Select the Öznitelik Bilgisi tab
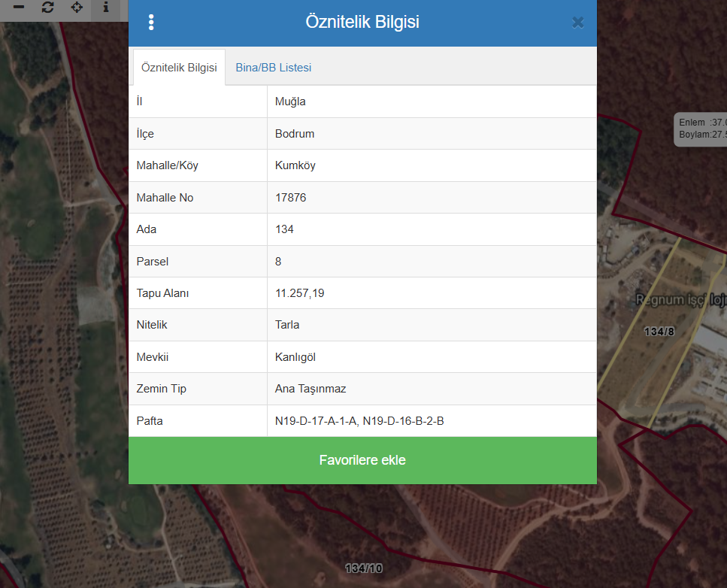Viewport: 727px width, 588px height. [x=179, y=68]
